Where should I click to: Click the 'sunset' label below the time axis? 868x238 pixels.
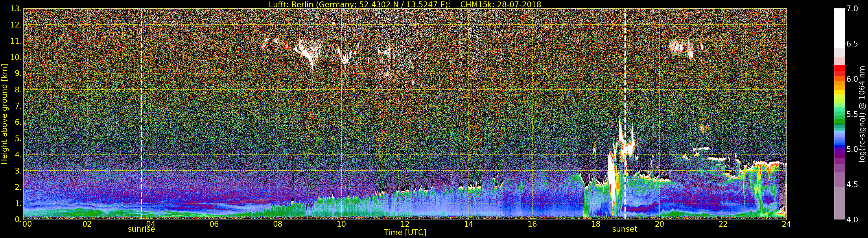point(625,229)
